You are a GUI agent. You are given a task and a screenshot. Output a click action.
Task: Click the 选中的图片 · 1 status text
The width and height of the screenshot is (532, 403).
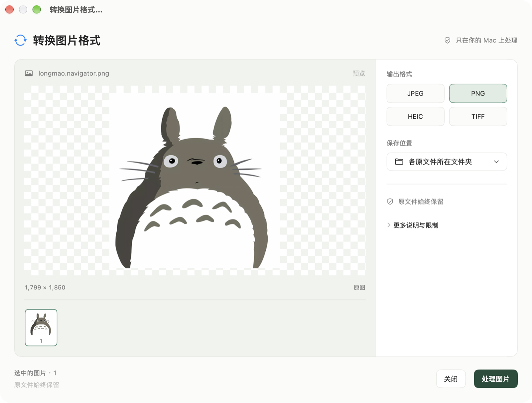[35, 373]
